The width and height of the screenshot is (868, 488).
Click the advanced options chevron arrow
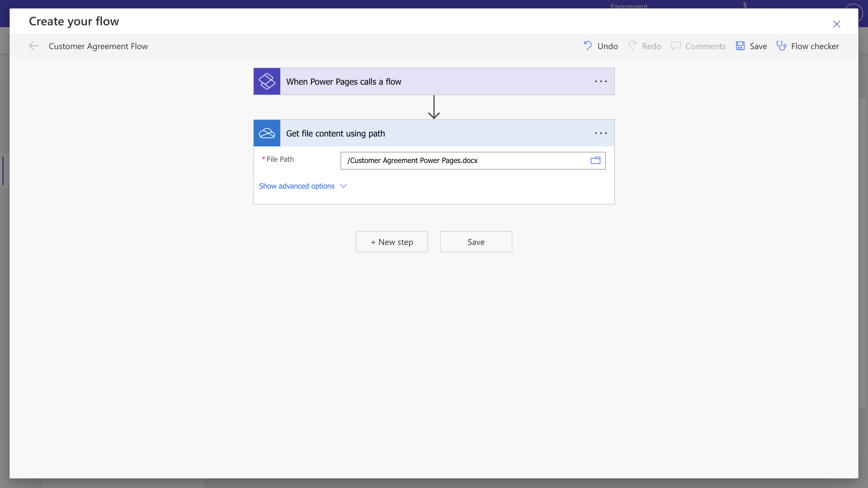pos(343,186)
